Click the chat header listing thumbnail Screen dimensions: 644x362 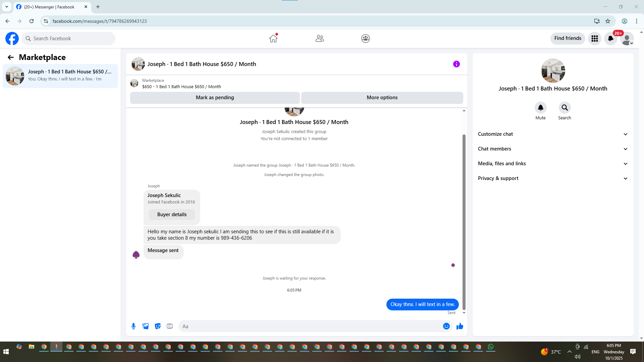pyautogui.click(x=138, y=64)
